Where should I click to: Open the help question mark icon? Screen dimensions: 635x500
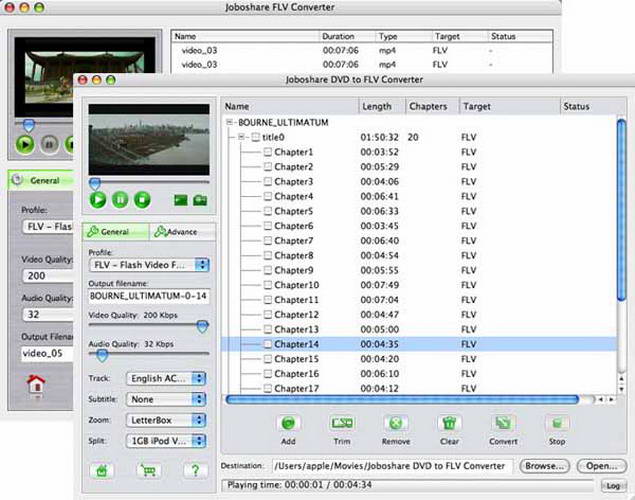tap(196, 471)
